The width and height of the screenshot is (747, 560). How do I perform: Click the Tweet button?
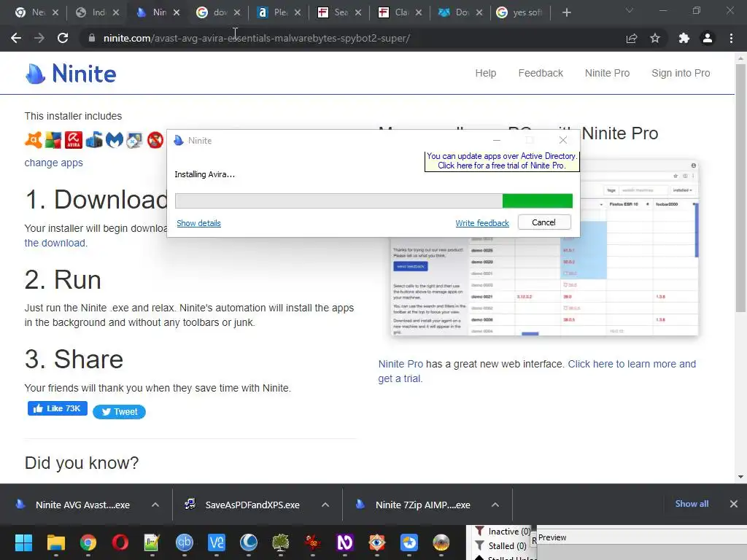coord(119,412)
